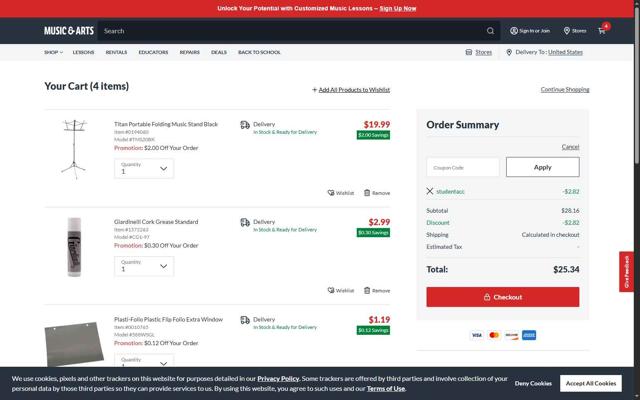Click the Cork Grease product thumbnail
This screenshot has height=400, width=640.
pos(74,247)
